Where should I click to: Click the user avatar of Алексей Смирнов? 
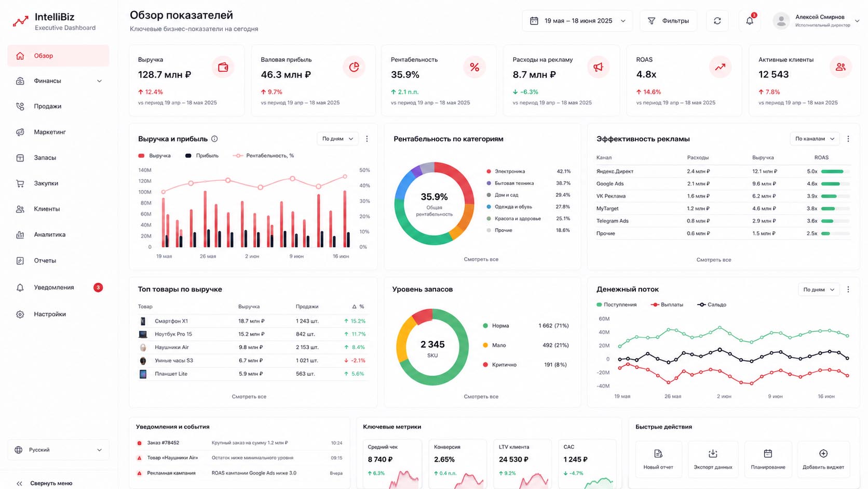[781, 21]
